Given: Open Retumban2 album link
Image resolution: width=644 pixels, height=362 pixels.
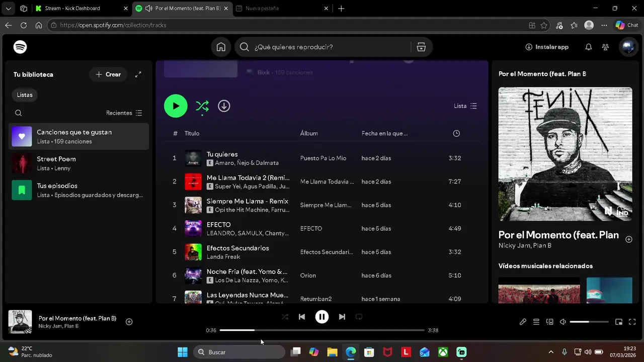Looking at the screenshot, I should [316, 299].
